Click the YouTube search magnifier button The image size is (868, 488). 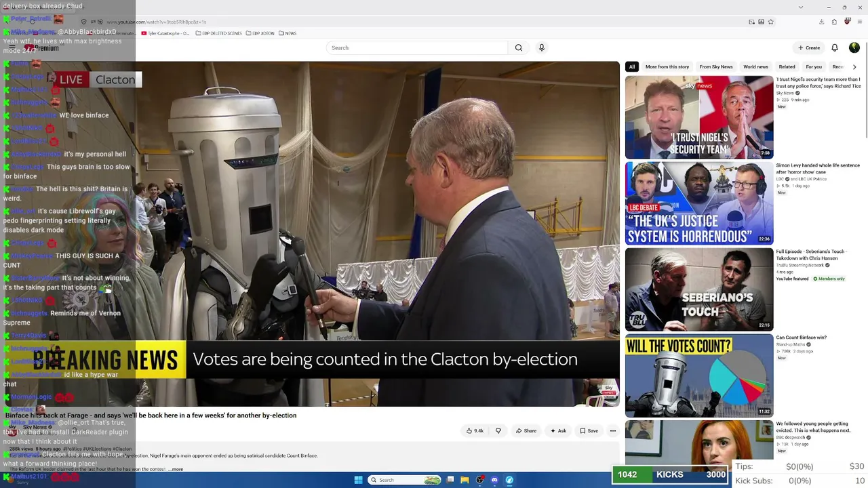tap(519, 47)
